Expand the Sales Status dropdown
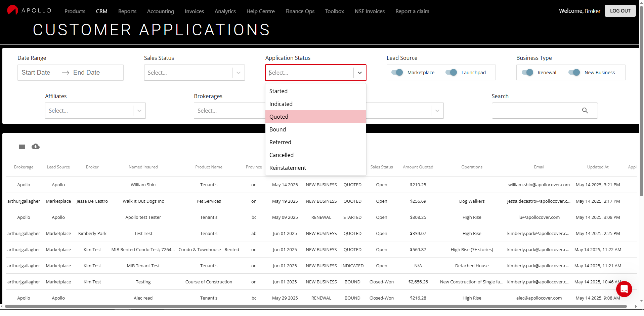The width and height of the screenshot is (644, 316). coord(238,73)
